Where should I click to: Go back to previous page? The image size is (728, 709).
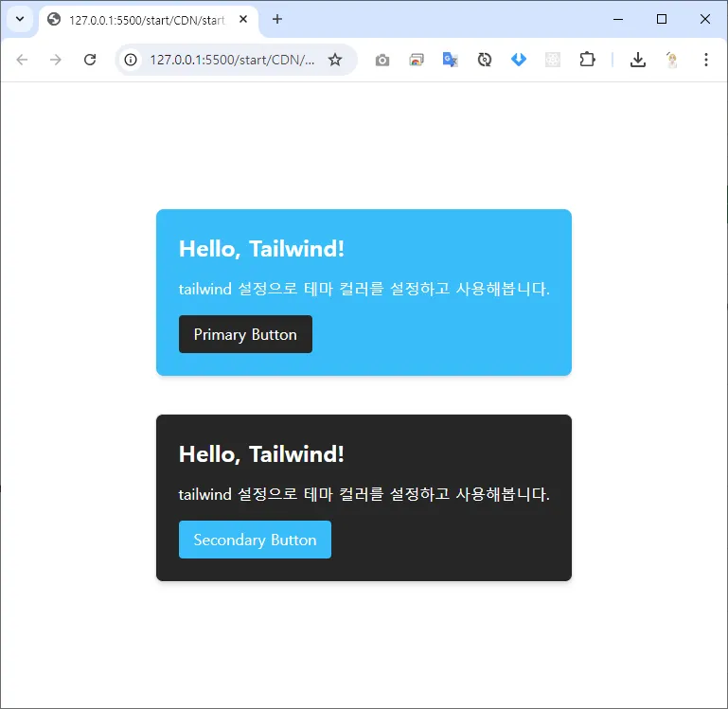click(x=22, y=60)
